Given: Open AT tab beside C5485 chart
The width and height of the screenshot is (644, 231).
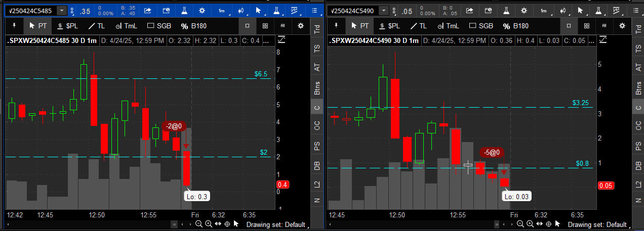Looking at the screenshot, I should tap(317, 67).
